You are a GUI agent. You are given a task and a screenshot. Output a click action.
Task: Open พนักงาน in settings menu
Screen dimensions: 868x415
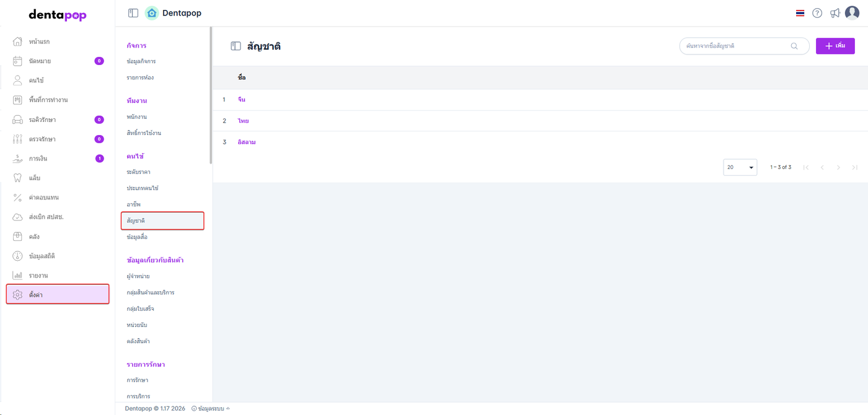136,116
